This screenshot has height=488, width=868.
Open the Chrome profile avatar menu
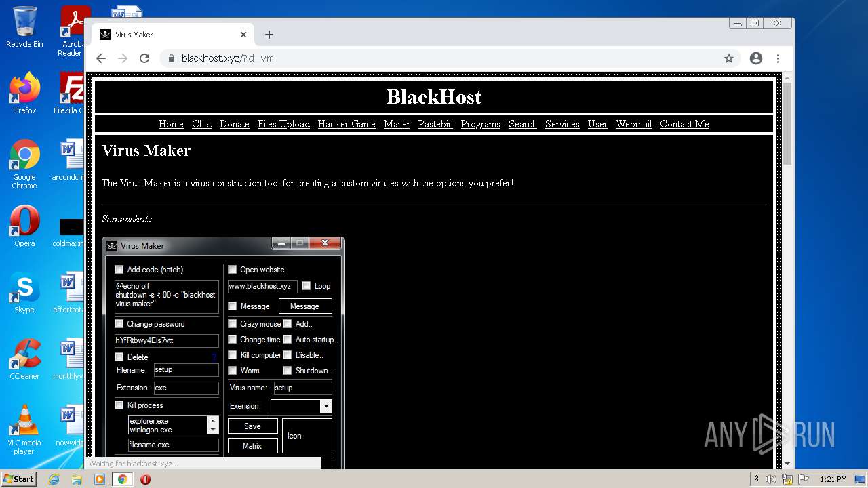point(756,58)
